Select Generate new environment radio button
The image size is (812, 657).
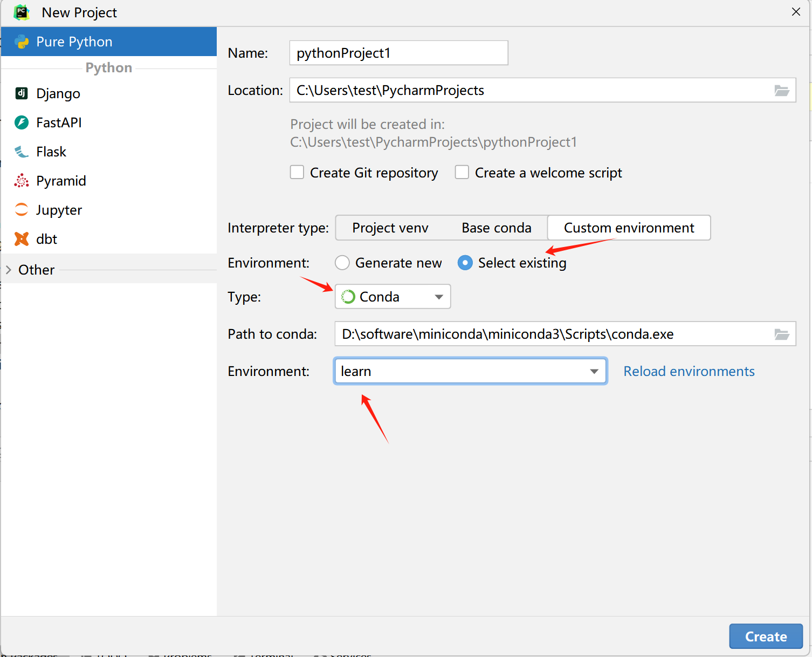[342, 263]
